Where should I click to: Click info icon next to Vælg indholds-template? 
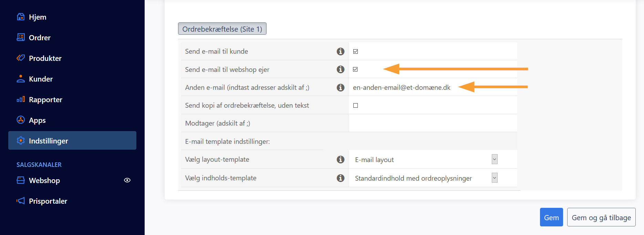pos(341,178)
